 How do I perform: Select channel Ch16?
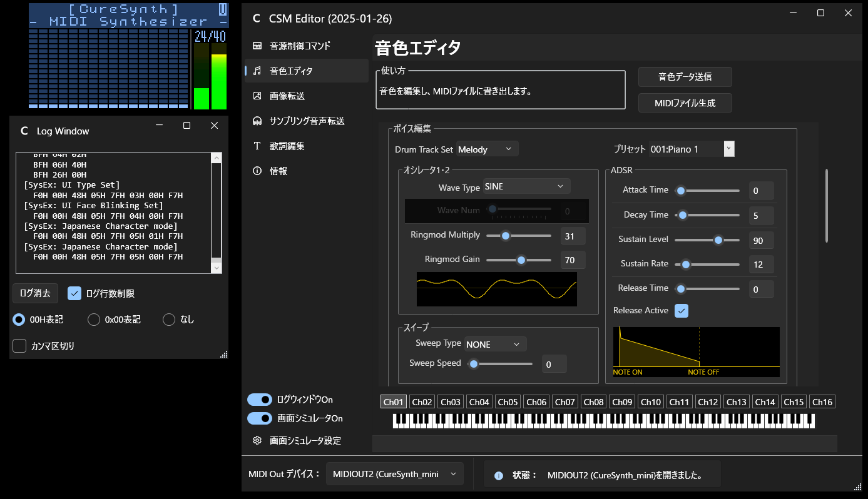tap(822, 402)
